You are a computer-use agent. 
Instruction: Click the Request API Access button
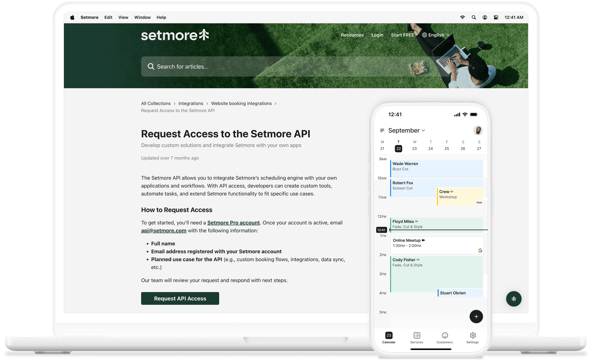[x=180, y=298]
